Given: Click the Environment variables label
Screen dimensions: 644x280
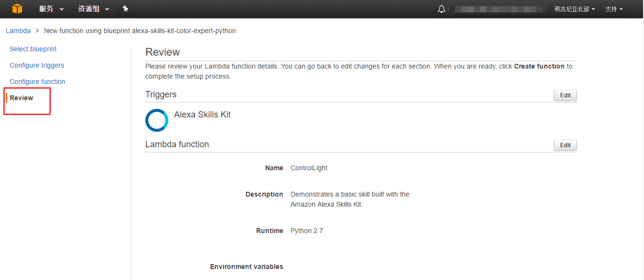Looking at the screenshot, I should [x=246, y=267].
